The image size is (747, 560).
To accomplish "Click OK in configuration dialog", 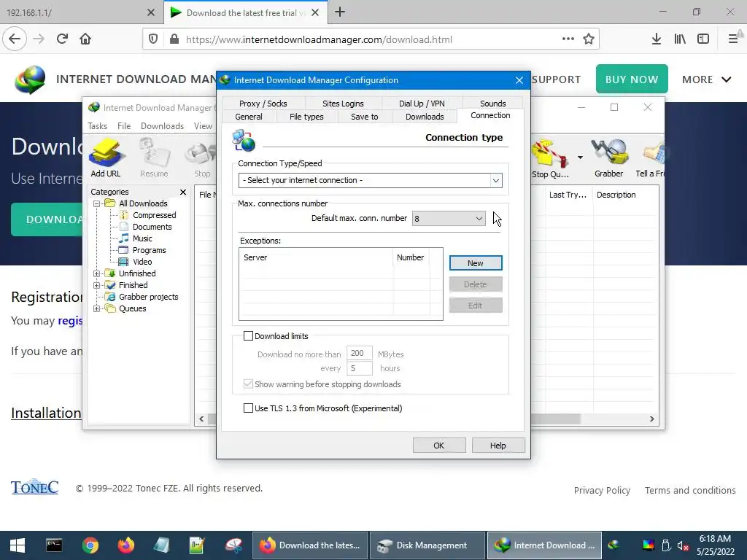I will click(x=438, y=446).
